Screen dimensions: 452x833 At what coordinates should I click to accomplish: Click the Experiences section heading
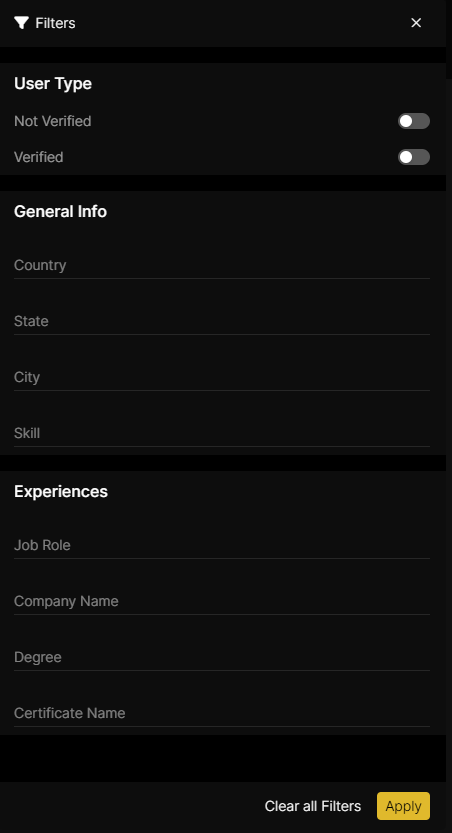click(x=61, y=491)
